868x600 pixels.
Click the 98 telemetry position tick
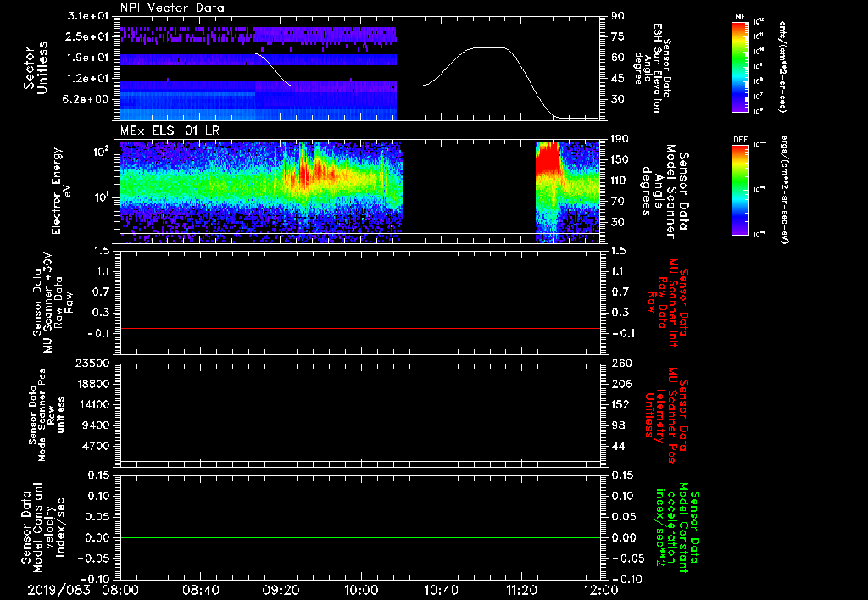coord(618,425)
